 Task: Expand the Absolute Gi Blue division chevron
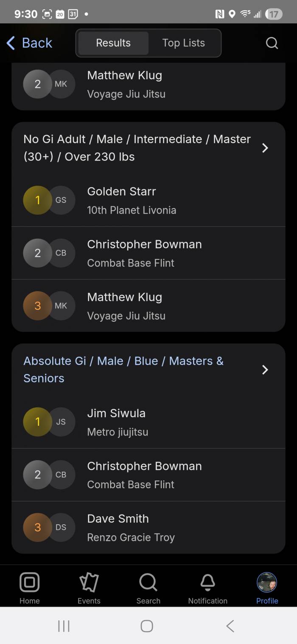pos(265,370)
